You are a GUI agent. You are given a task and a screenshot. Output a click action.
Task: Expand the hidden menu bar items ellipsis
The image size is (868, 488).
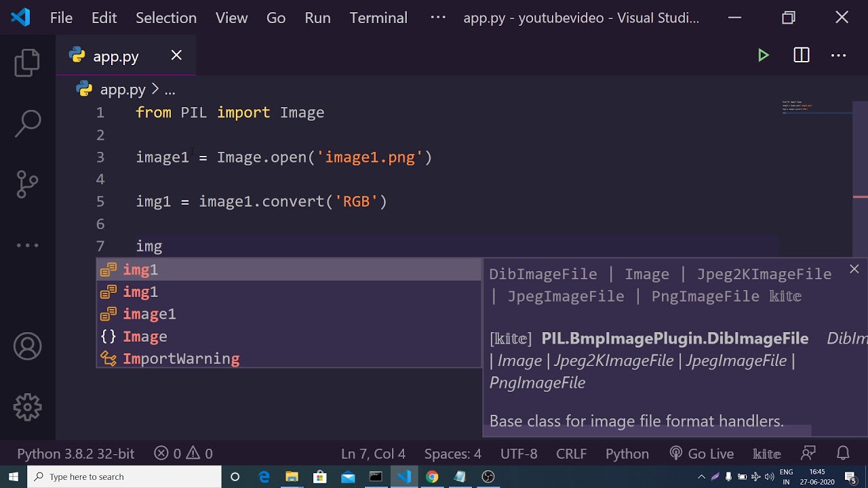point(438,18)
